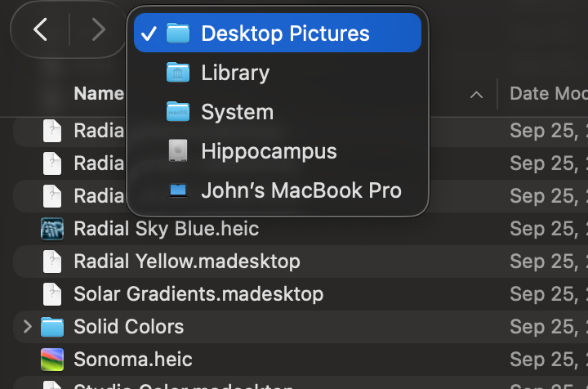Toggle sort order using the column chevron

point(476,95)
